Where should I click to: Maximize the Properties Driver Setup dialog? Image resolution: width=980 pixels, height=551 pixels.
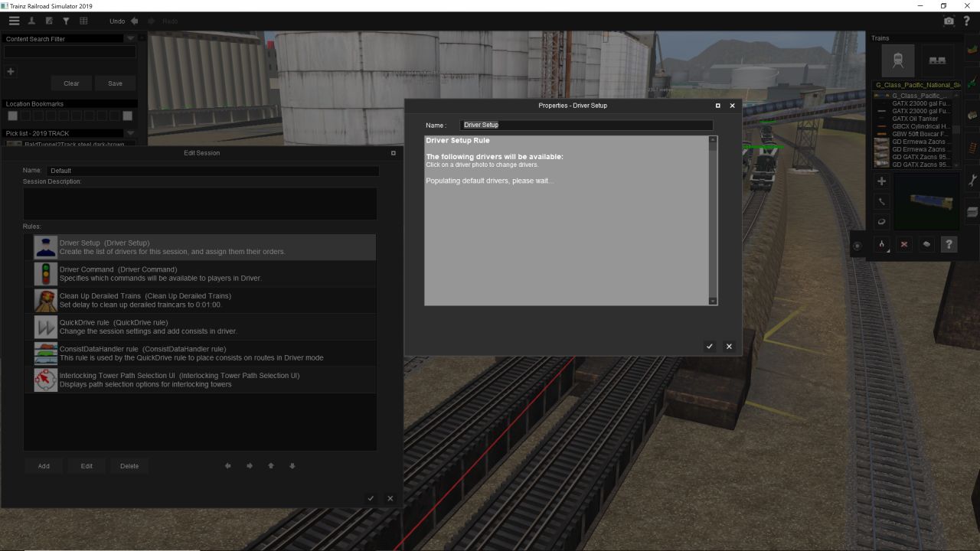717,106
